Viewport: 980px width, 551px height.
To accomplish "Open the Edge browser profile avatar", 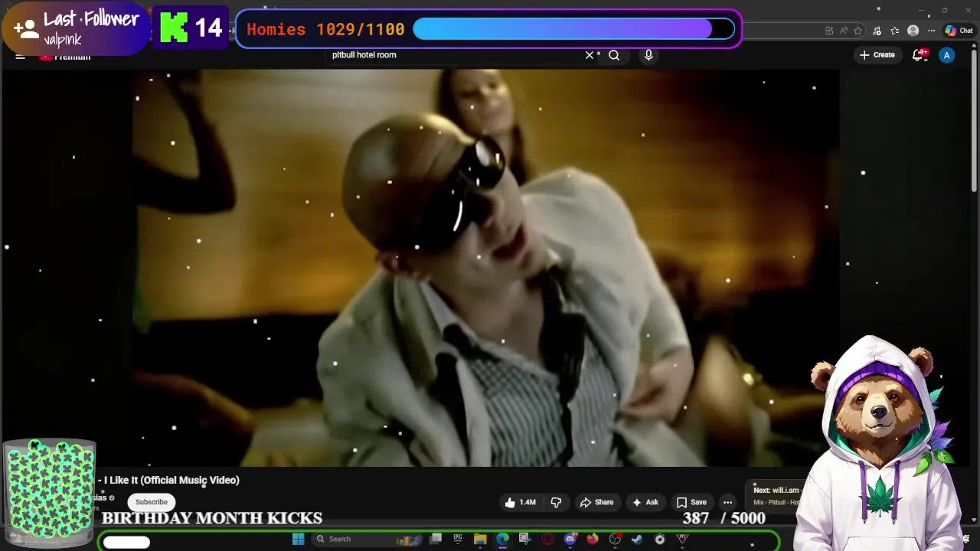I will point(913,31).
